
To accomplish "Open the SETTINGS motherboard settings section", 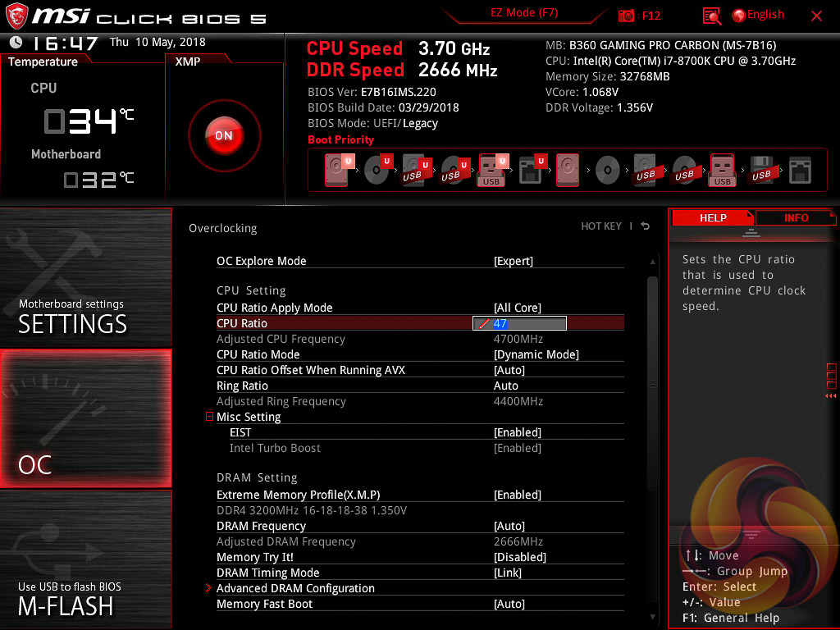I will [x=85, y=277].
